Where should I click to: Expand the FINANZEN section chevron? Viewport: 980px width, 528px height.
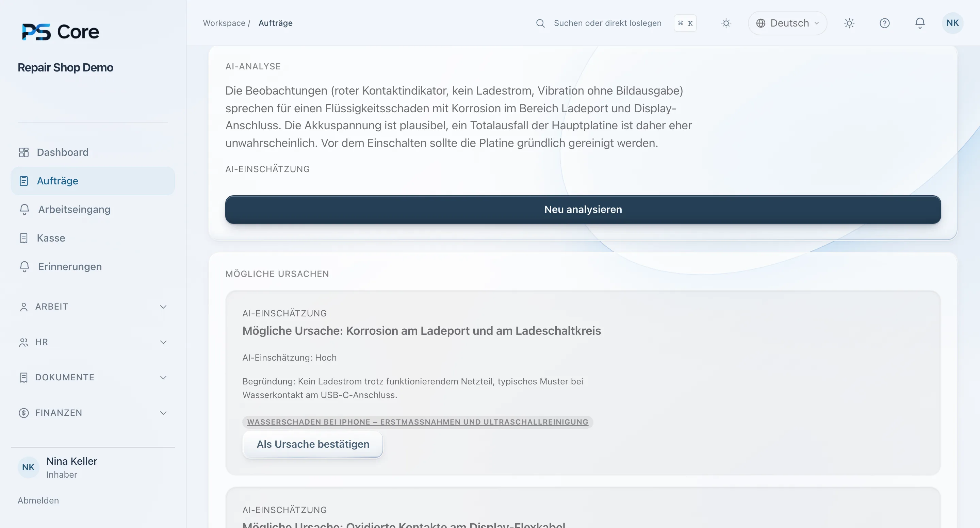[x=163, y=413]
